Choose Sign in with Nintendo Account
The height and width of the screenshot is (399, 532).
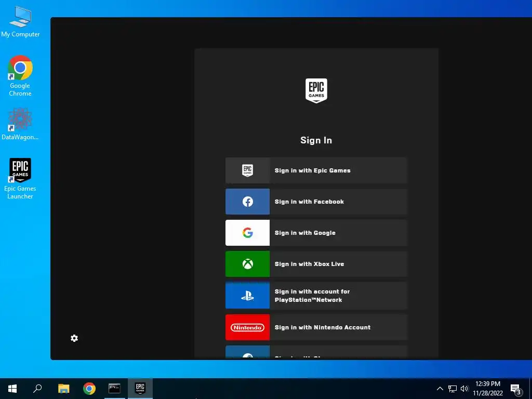(316, 327)
